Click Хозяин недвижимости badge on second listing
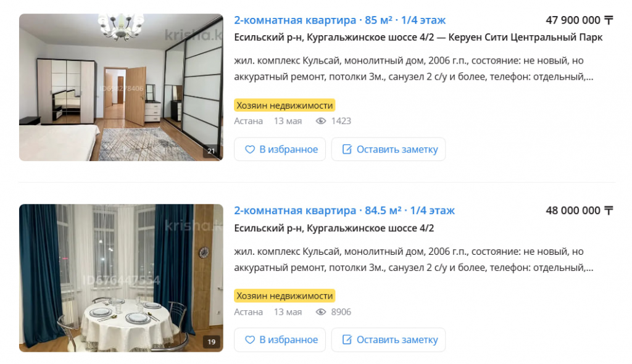The width and height of the screenshot is (632, 364). click(x=285, y=296)
